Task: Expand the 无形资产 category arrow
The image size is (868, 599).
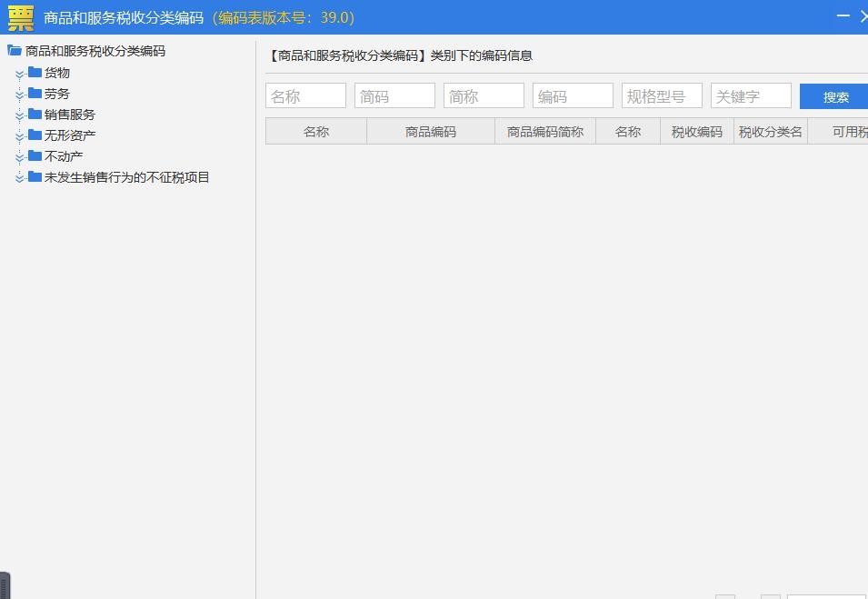Action: point(20,136)
